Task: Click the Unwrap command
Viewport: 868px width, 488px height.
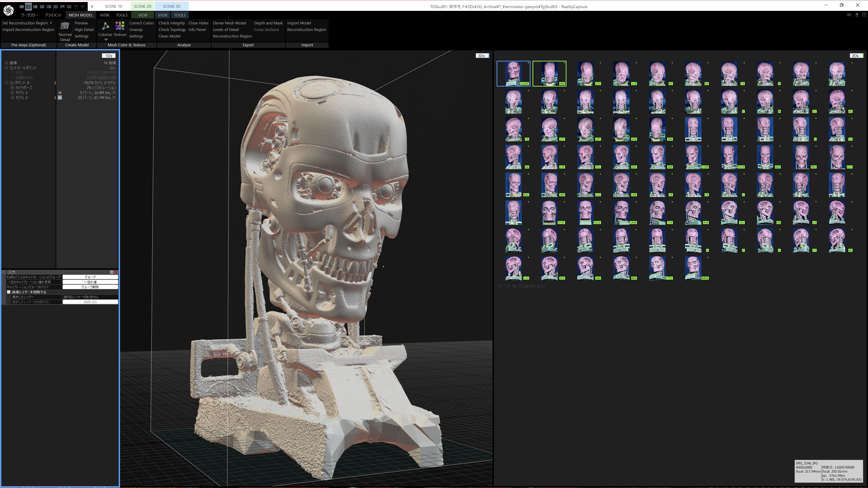Action: point(136,30)
